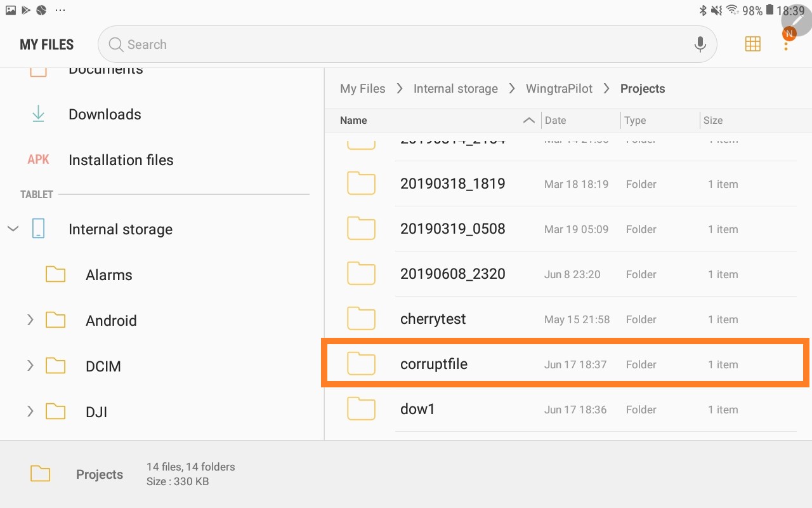This screenshot has width=812, height=508.
Task: Open the Downloads shortcut icon
Action: tap(38, 114)
